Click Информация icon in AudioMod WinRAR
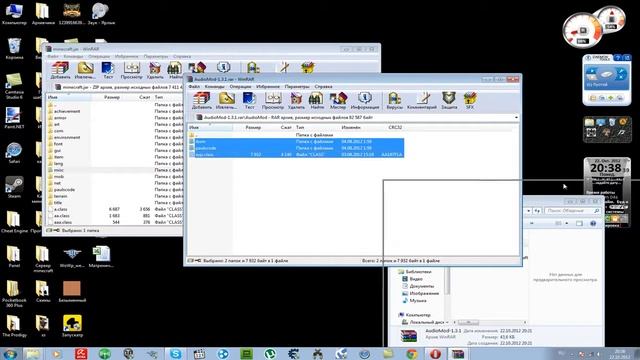Image resolution: width=640 pixels, height=360 pixels. click(x=365, y=100)
